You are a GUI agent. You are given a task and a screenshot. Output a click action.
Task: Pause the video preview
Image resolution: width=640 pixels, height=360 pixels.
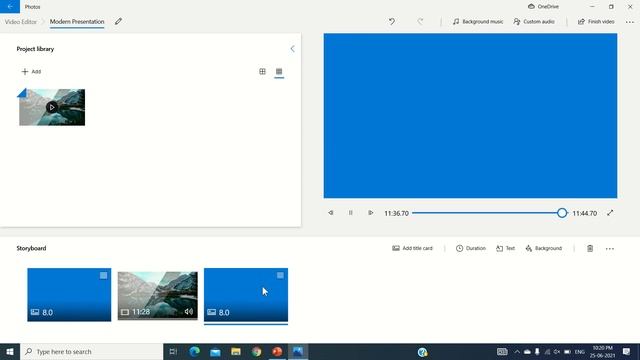[351, 213]
